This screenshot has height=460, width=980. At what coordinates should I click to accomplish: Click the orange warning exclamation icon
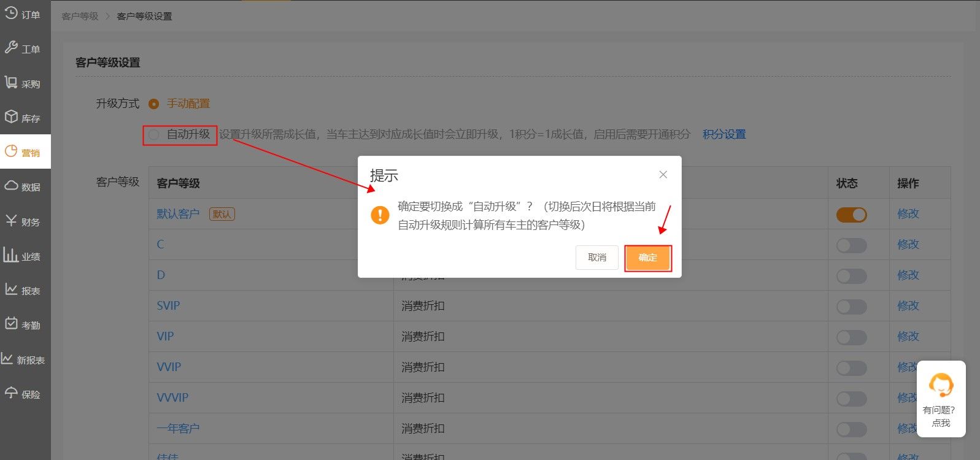click(x=380, y=215)
